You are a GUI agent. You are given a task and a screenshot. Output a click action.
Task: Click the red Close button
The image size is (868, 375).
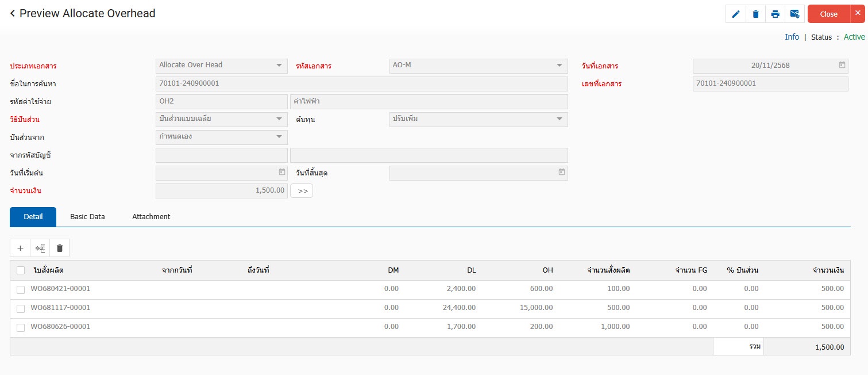pyautogui.click(x=828, y=14)
